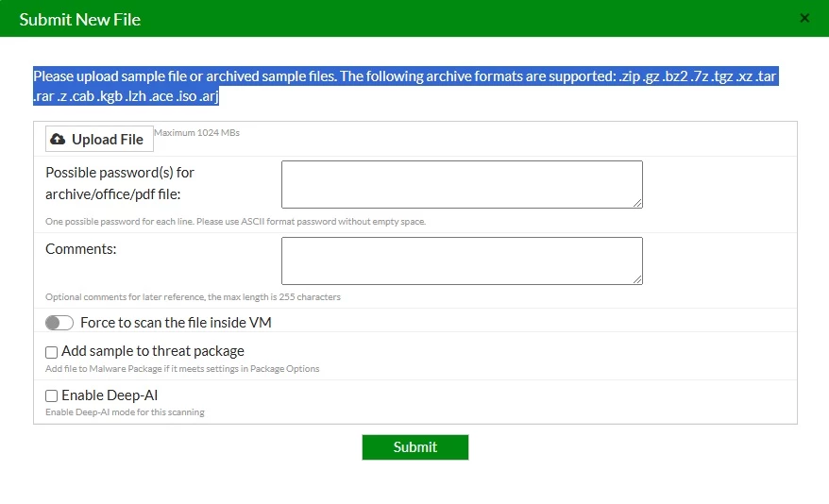Click the highlighted supported archive formats text
The image size is (829, 504).
pyautogui.click(x=405, y=86)
